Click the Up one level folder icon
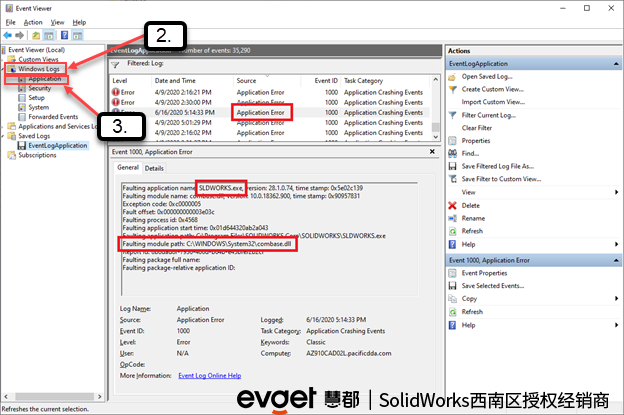The width and height of the screenshot is (624, 415). (36, 35)
